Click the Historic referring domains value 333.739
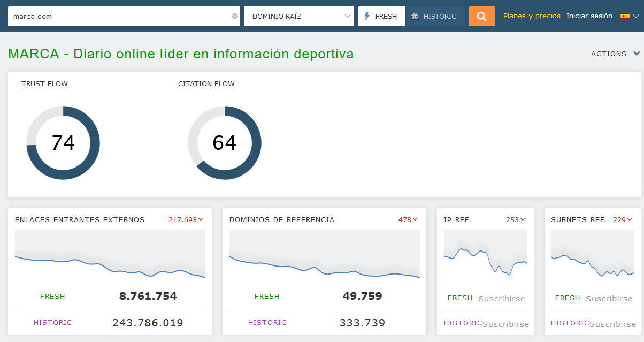 point(362,323)
